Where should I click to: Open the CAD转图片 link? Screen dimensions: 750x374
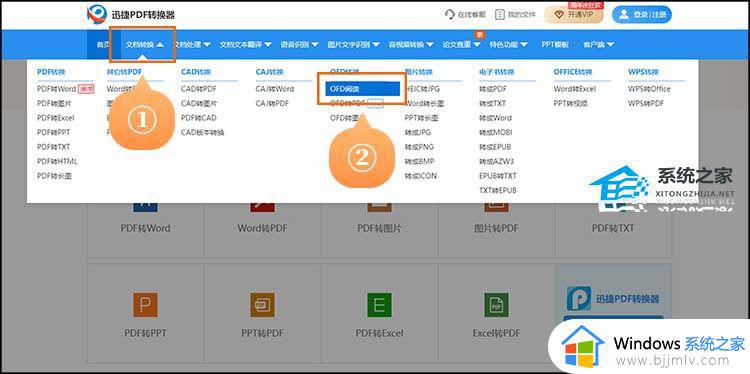(x=199, y=103)
